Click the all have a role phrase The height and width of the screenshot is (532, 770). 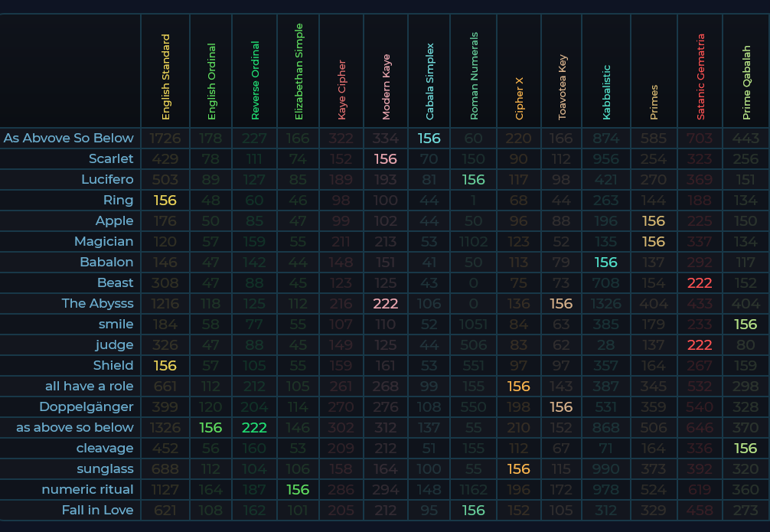point(89,386)
